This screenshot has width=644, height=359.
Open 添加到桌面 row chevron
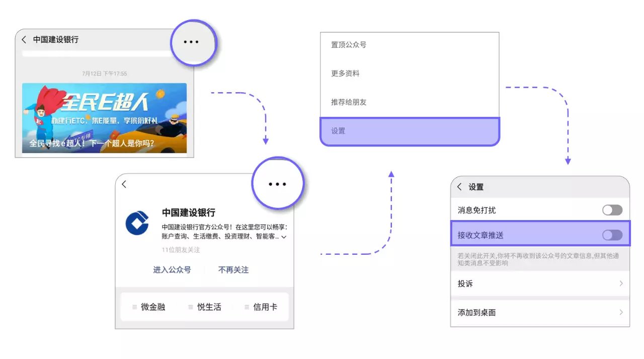coord(621,312)
